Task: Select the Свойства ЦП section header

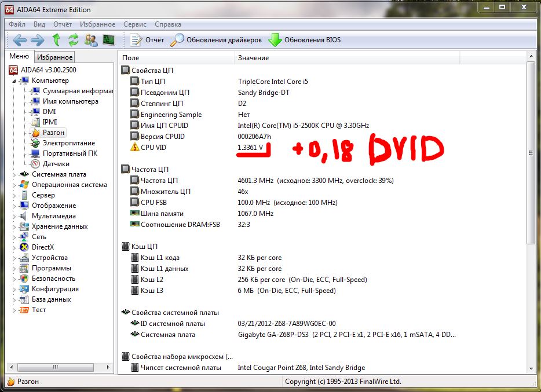Action: (147, 70)
